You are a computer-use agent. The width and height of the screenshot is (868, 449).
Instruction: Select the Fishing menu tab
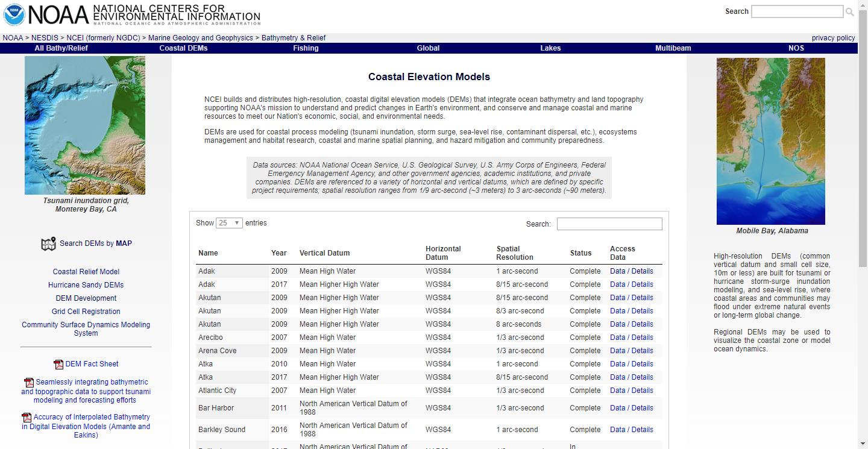point(306,48)
